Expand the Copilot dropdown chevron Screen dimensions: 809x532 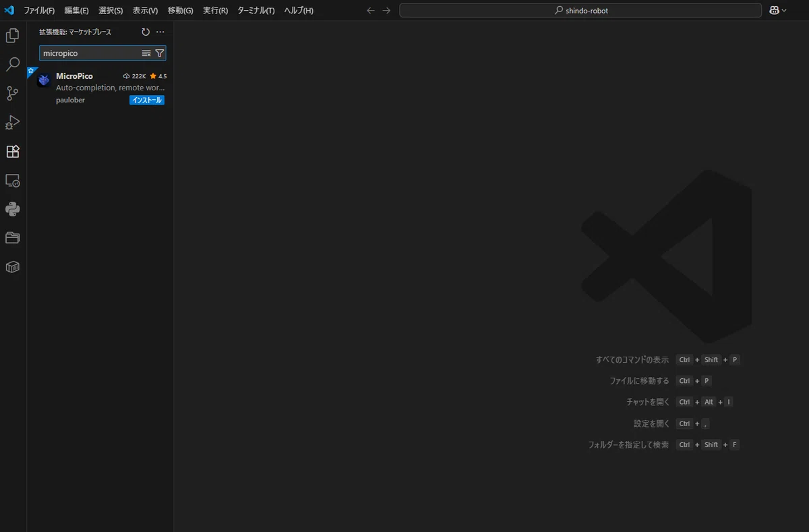click(784, 11)
